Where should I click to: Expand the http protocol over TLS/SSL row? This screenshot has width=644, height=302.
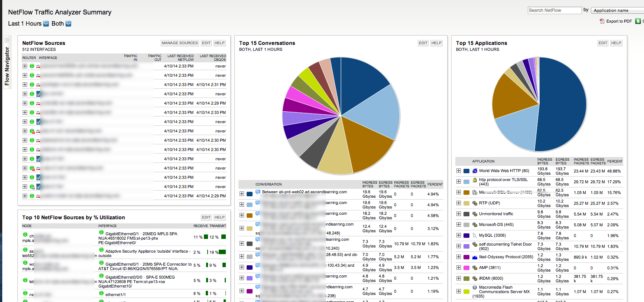click(459, 182)
